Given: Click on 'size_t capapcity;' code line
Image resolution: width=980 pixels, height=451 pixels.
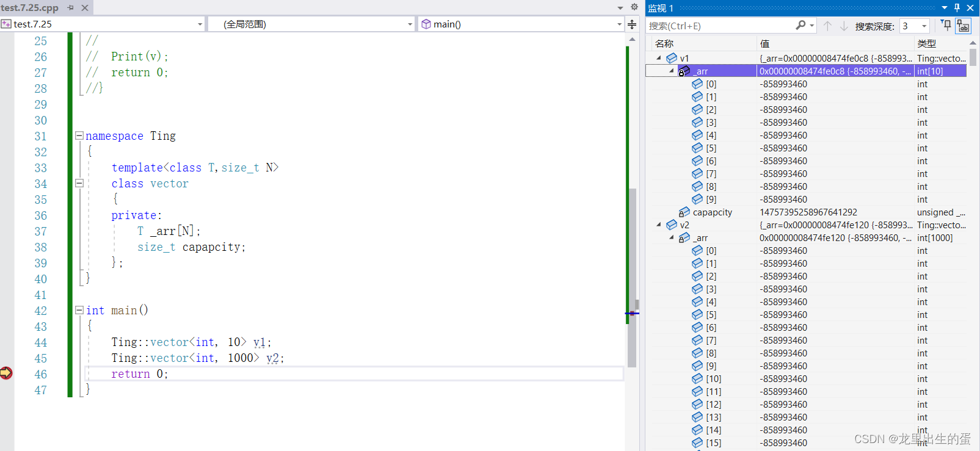Looking at the screenshot, I should click(x=191, y=247).
